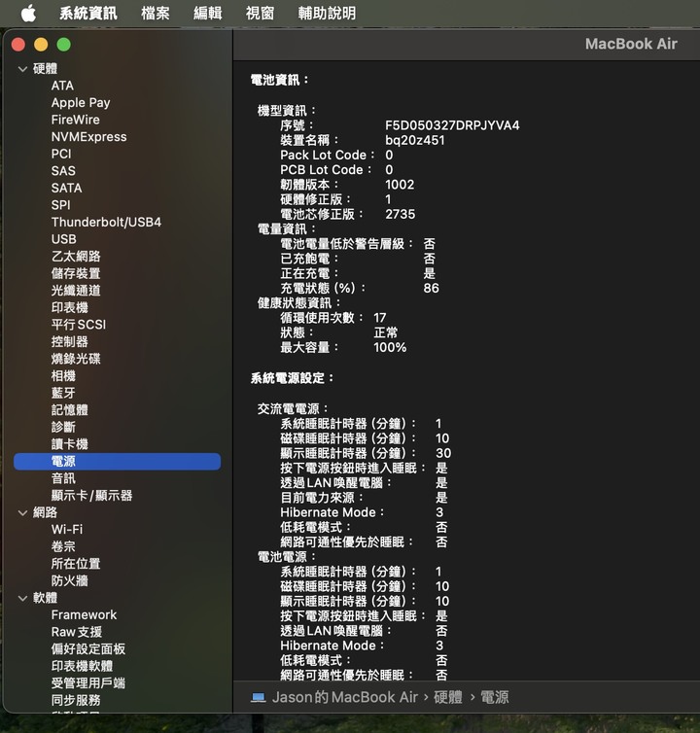
Task: Select Wi-Fi under 網路
Action: [67, 530]
